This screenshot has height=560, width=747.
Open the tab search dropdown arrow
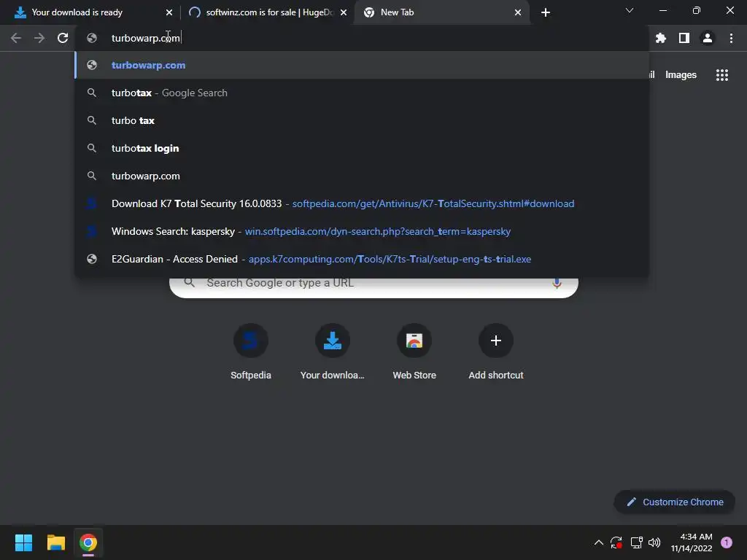point(630,10)
